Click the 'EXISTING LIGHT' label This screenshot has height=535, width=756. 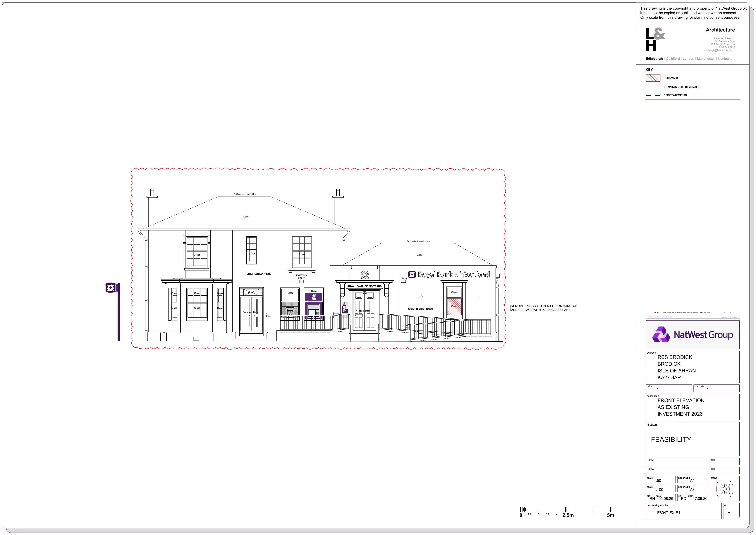point(301,277)
